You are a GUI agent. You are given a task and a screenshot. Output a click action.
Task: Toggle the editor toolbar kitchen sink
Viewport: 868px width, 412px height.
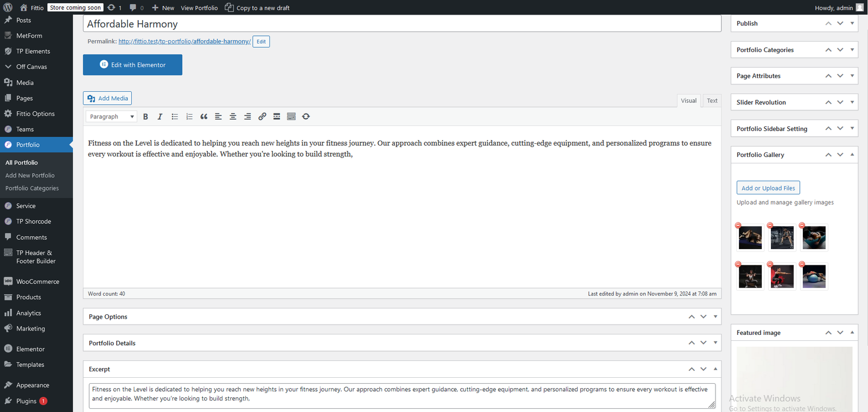(x=291, y=117)
